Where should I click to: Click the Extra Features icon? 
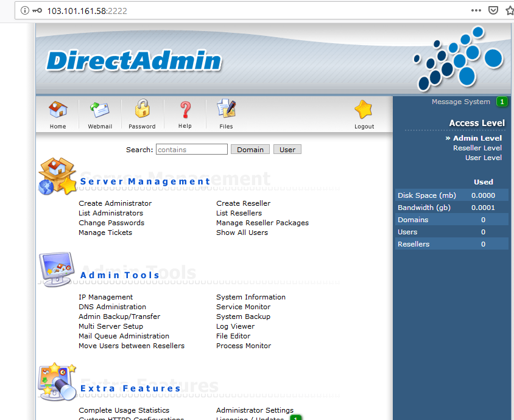tap(57, 382)
